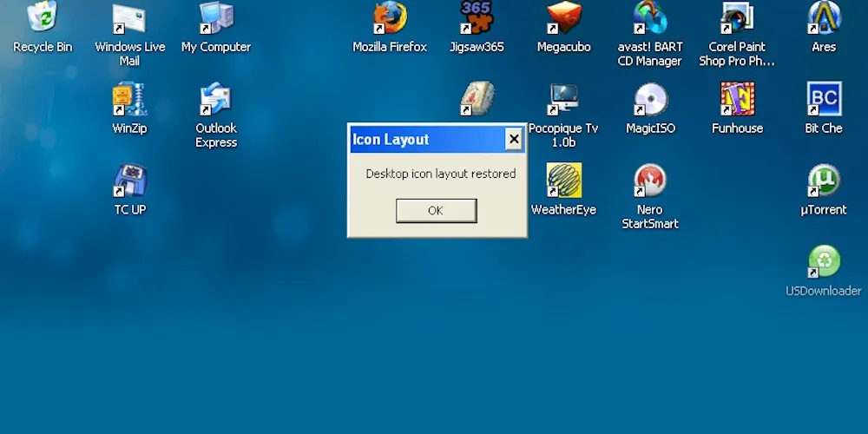Open the Outlook Express shortcut
Screen dimensions: 868x434
[x=216, y=101]
